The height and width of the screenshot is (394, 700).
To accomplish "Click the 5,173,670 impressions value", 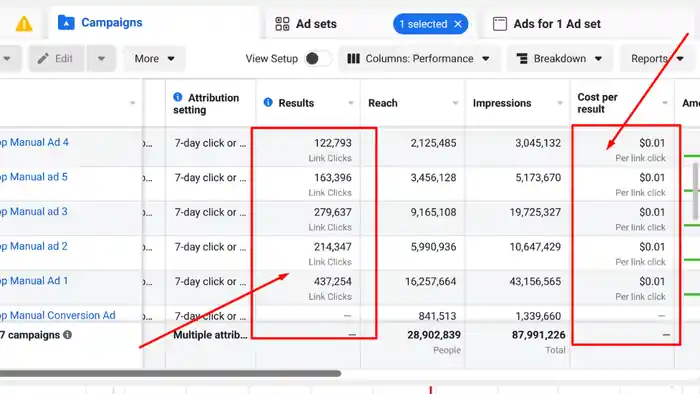I will (538, 178).
